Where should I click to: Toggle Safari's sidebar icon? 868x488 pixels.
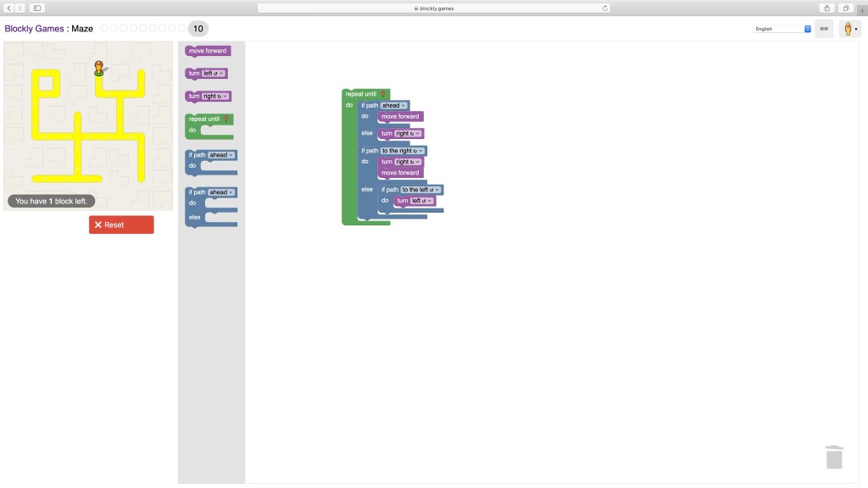[37, 8]
